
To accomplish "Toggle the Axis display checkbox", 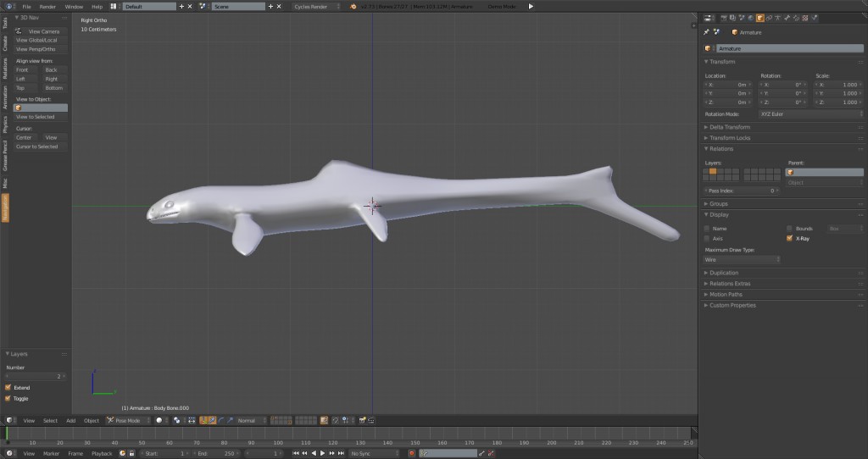I will (x=706, y=238).
